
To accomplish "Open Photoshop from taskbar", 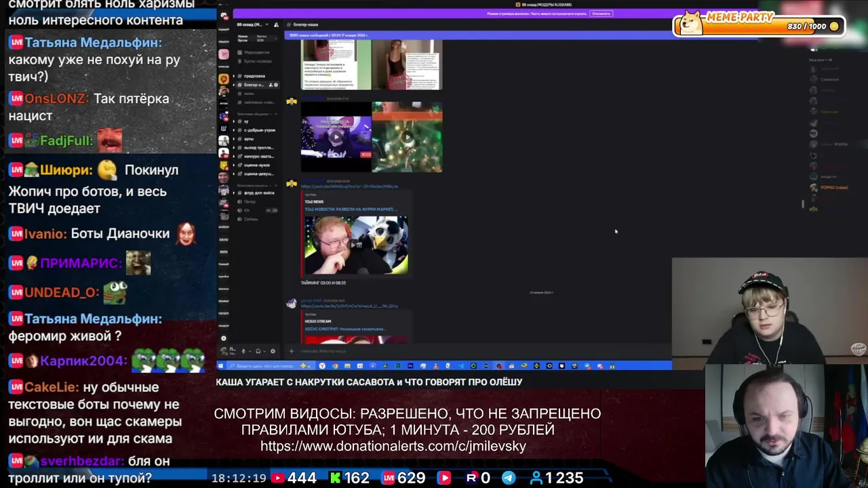I will click(398, 365).
